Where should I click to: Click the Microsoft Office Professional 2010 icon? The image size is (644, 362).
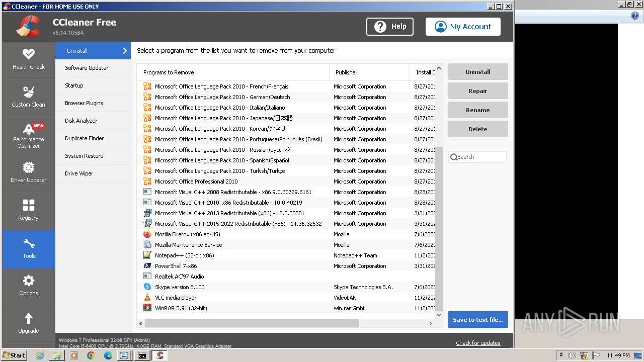pos(147,182)
